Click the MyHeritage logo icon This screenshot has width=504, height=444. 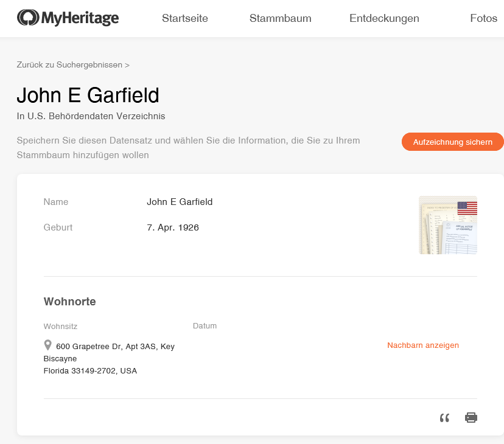(x=27, y=18)
